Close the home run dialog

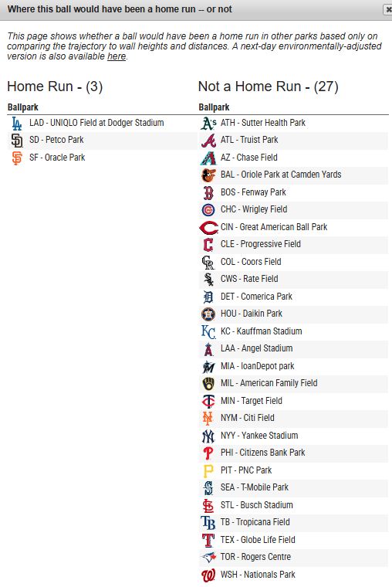pyautogui.click(x=388, y=9)
